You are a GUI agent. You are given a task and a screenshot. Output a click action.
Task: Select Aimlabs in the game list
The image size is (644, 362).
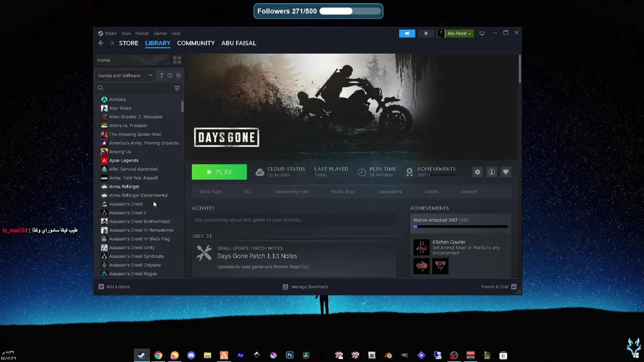point(117,100)
